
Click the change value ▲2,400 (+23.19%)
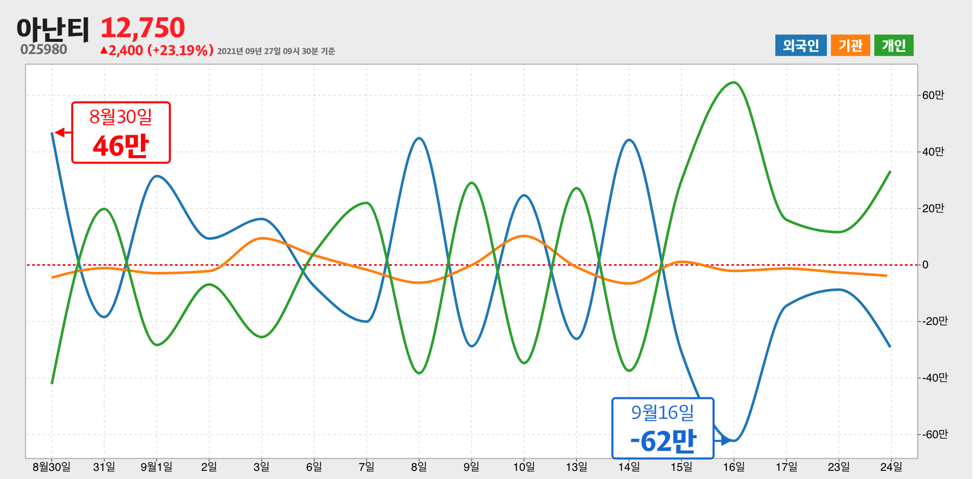coord(157,51)
